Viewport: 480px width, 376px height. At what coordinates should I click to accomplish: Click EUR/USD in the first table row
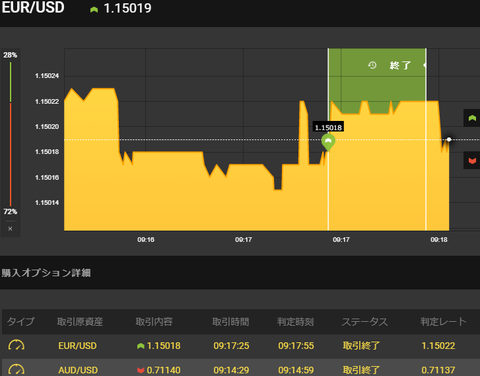coord(77,346)
